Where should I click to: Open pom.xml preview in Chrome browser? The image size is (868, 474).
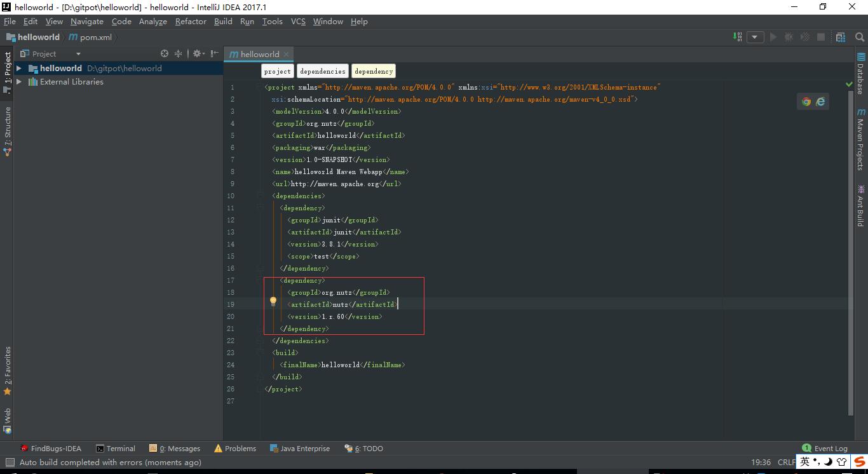pyautogui.click(x=806, y=102)
